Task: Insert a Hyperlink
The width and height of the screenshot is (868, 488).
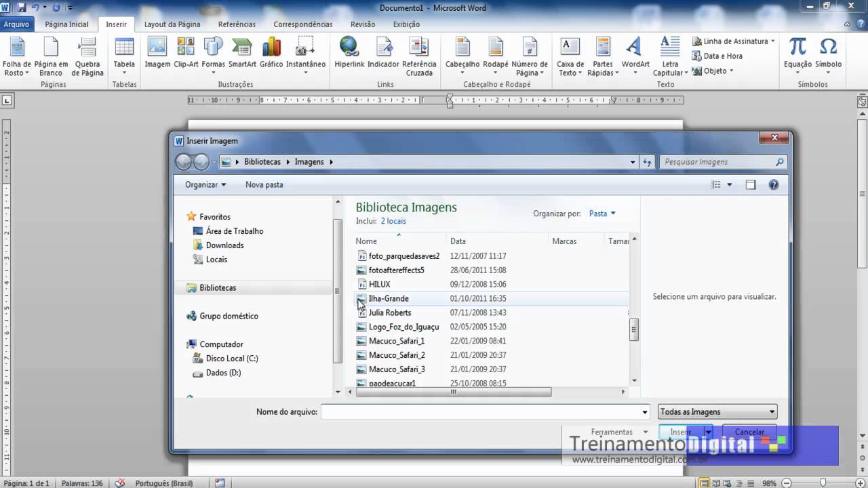Action: click(349, 53)
